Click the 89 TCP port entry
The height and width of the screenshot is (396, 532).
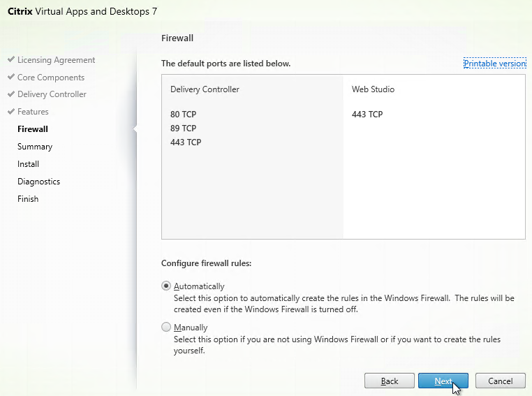pyautogui.click(x=183, y=129)
